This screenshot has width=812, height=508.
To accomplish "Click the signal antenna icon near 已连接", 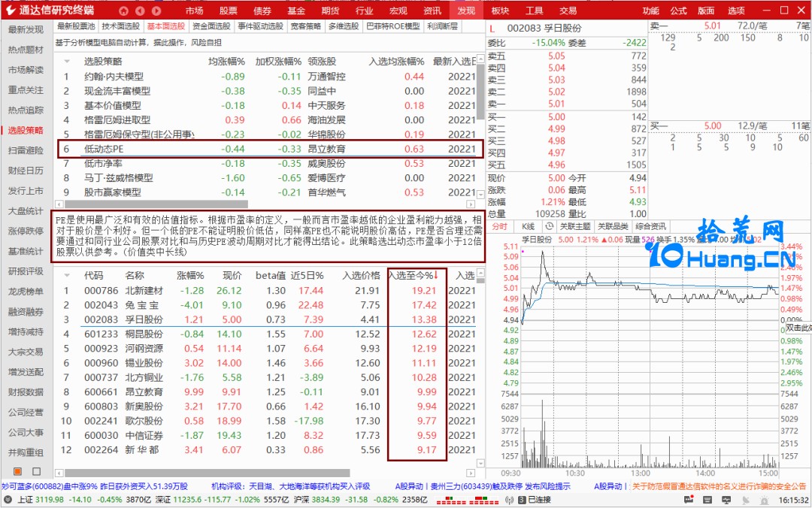I will tap(510, 500).
